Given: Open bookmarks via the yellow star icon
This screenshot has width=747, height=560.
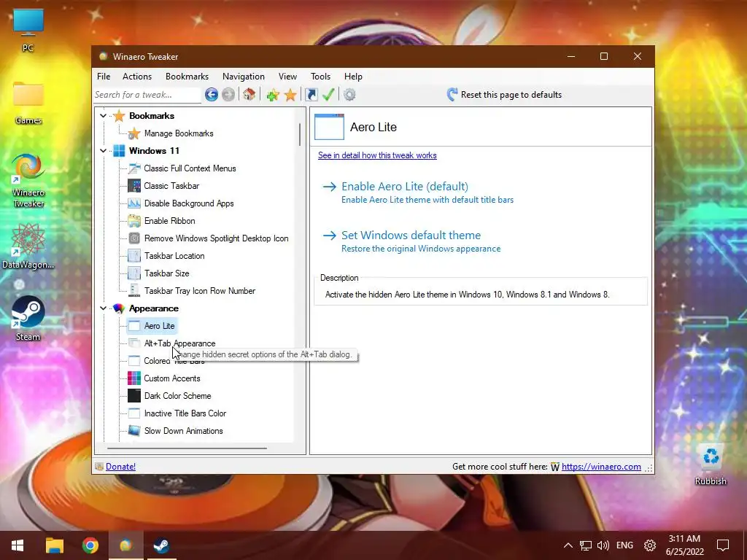Looking at the screenshot, I should tap(290, 95).
